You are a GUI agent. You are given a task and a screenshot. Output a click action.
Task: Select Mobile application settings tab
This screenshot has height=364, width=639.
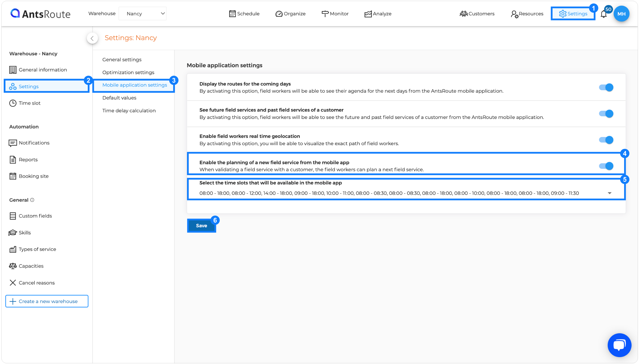[135, 85]
